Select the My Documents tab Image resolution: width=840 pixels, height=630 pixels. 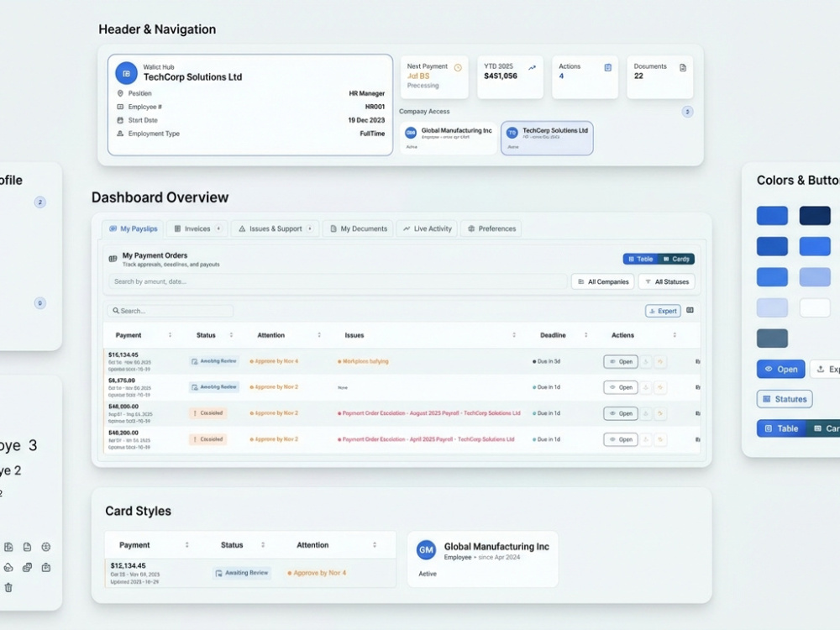358,228
